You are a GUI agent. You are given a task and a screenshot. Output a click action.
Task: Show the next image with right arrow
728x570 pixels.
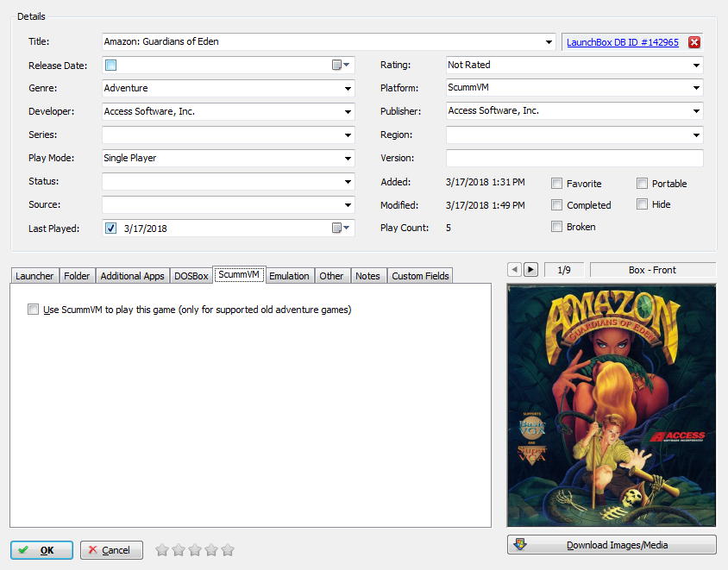(530, 270)
